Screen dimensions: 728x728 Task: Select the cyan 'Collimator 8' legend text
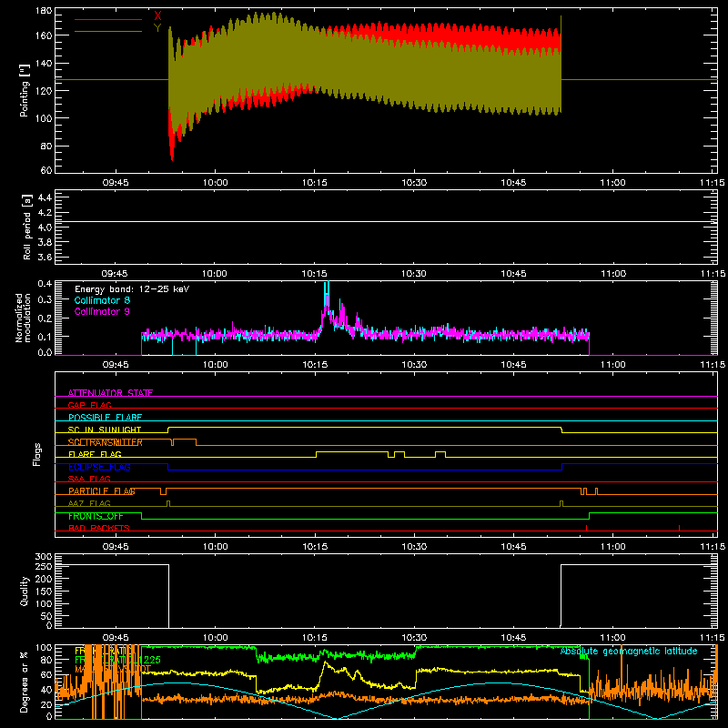[x=102, y=300]
